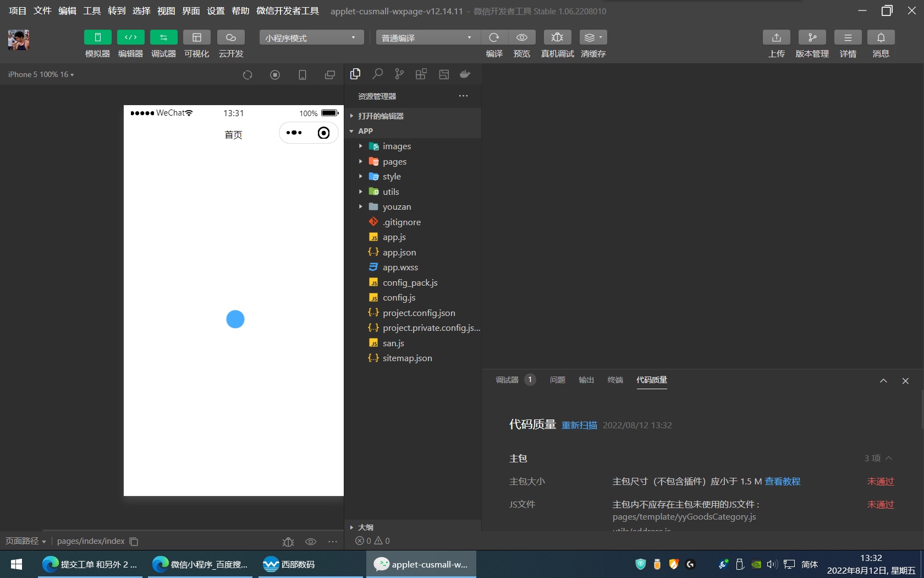This screenshot has width=924, height=578.
Task: Expand the pages folder in tree
Action: (x=394, y=161)
